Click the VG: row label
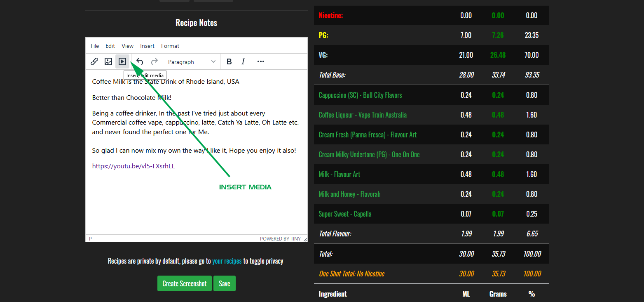This screenshot has width=644, height=302. [x=323, y=55]
